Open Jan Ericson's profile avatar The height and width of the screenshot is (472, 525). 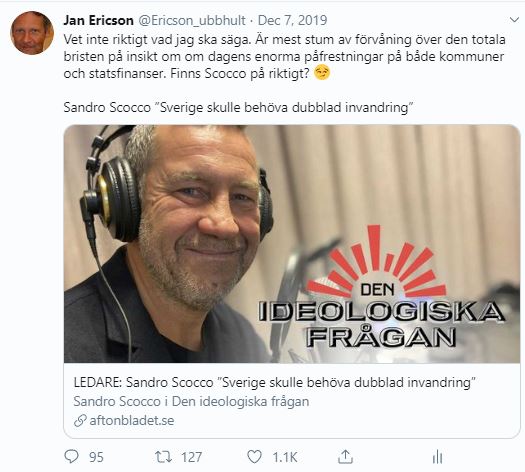click(x=32, y=32)
